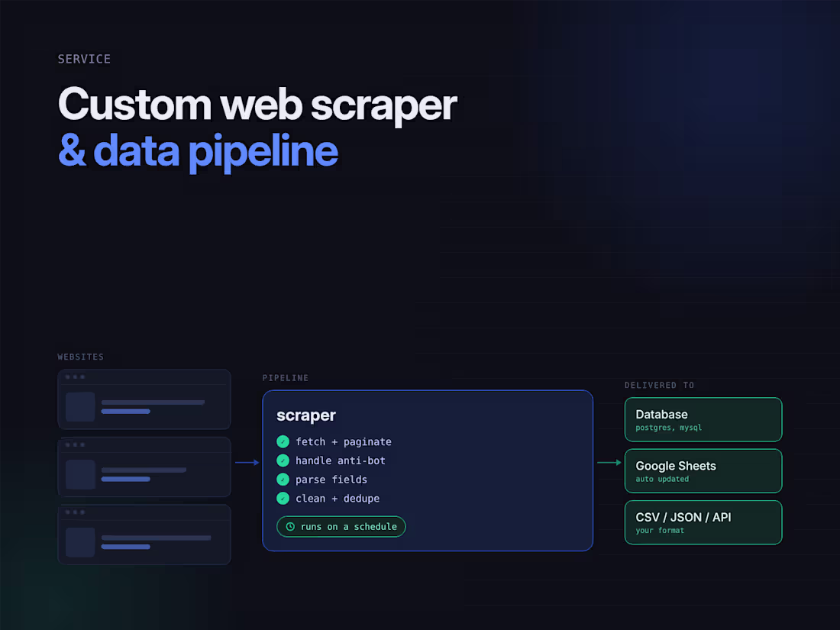Click the parse fields text
The width and height of the screenshot is (840, 630).
(331, 480)
